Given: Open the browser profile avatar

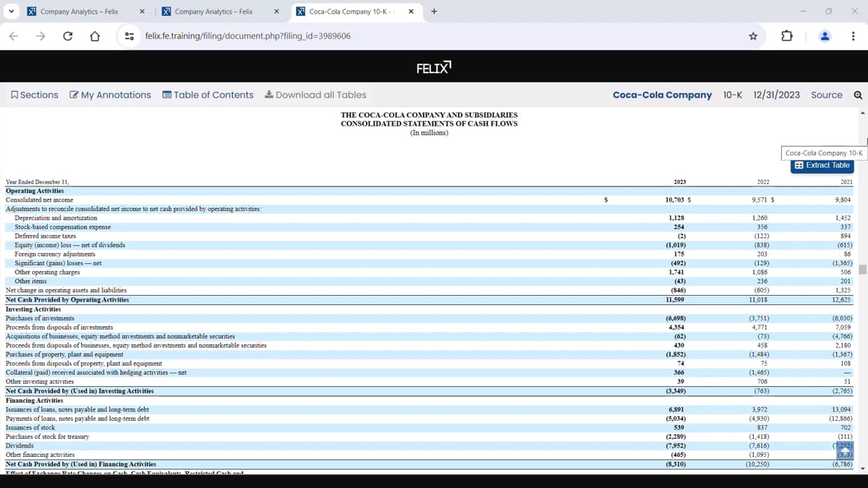Looking at the screenshot, I should (x=825, y=36).
